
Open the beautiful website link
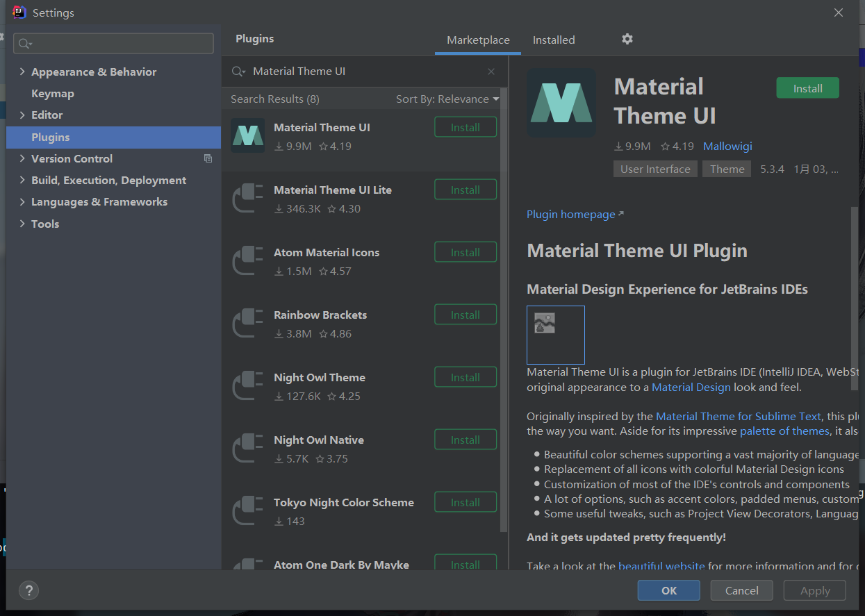661,565
